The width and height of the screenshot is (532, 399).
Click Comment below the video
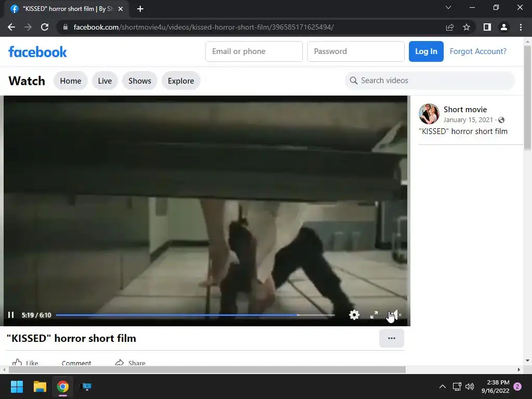[76, 363]
